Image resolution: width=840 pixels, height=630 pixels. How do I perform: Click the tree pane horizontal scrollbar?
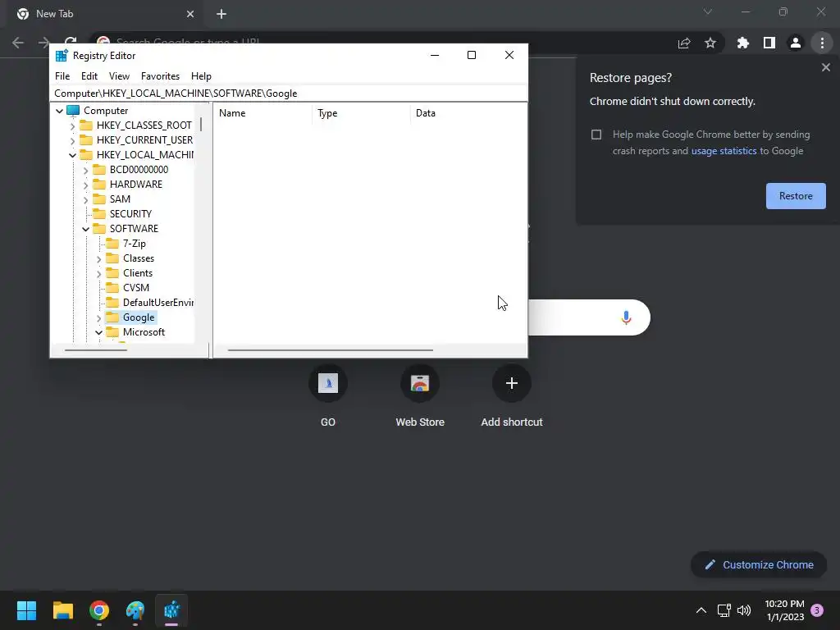click(96, 349)
